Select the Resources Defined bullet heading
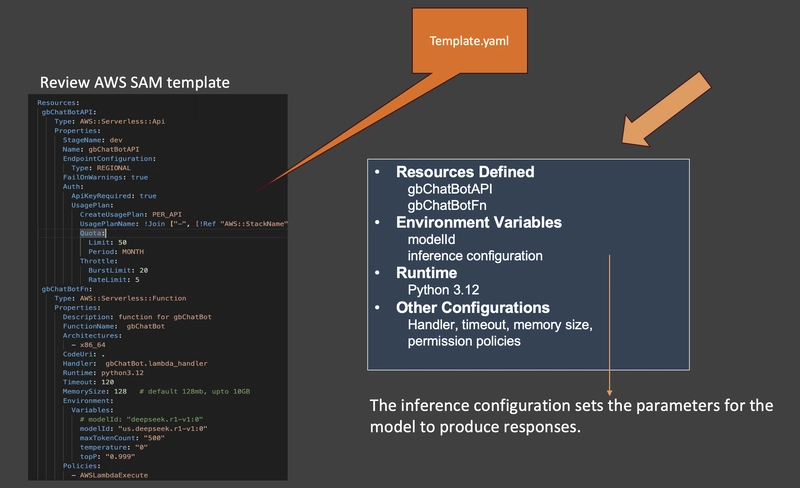 [x=465, y=172]
